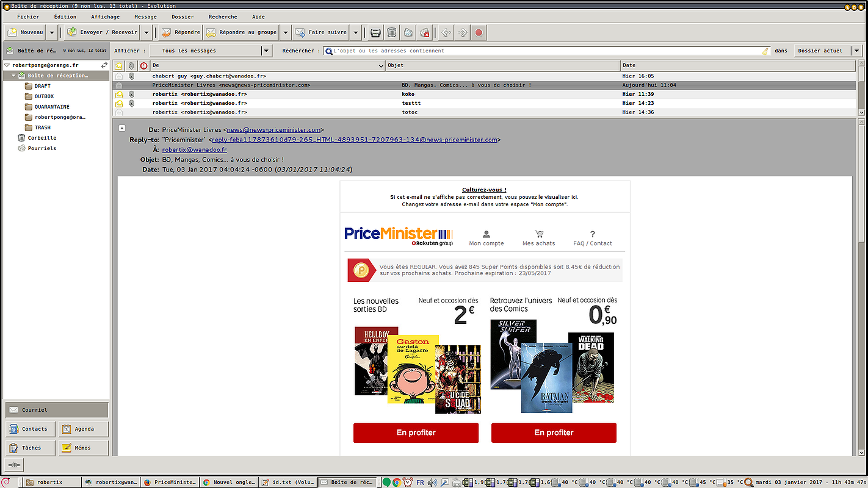Open the Dossier menu
The height and width of the screenshot is (488, 868).
183,17
